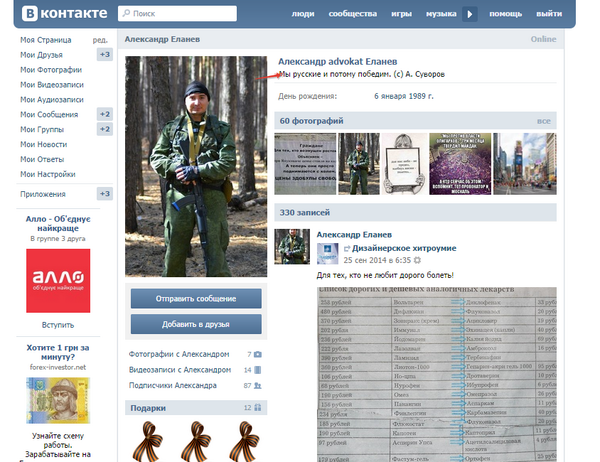Click the +3 badge next to Мои Друзья
600x462 pixels.
[x=104, y=54]
